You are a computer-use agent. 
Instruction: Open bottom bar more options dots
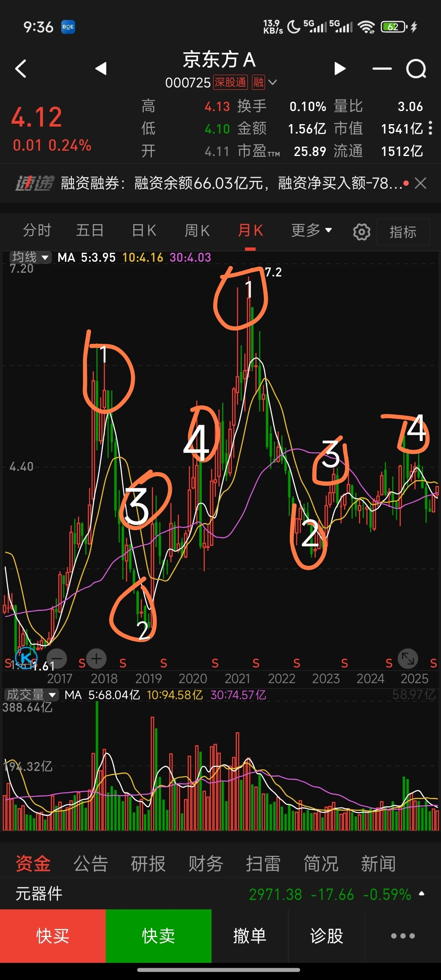pyautogui.click(x=403, y=936)
